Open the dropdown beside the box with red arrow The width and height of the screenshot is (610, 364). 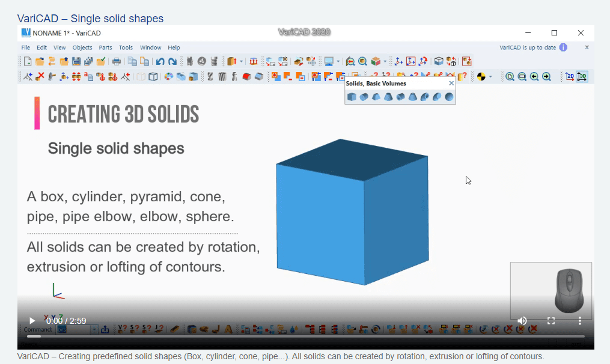tap(241, 61)
